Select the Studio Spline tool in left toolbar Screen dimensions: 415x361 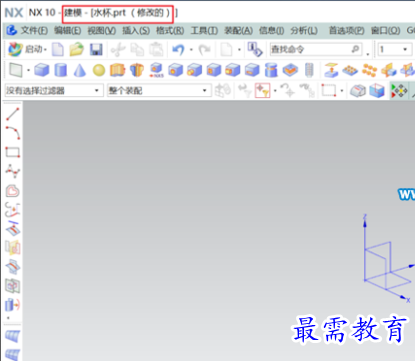coord(13,171)
